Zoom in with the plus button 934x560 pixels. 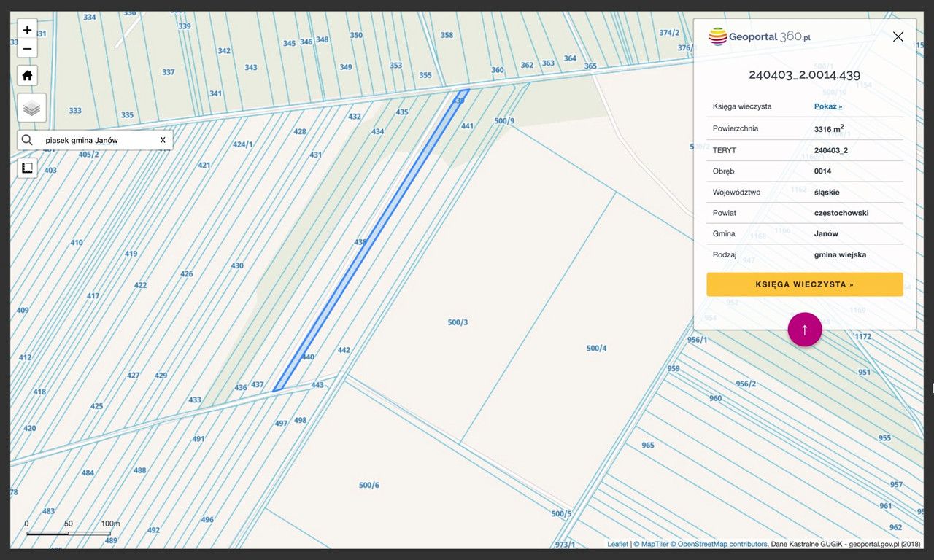(27, 30)
